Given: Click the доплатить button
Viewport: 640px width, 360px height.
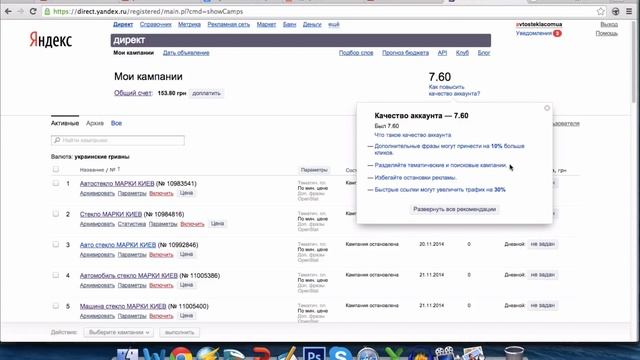Looking at the screenshot, I should pos(206,93).
